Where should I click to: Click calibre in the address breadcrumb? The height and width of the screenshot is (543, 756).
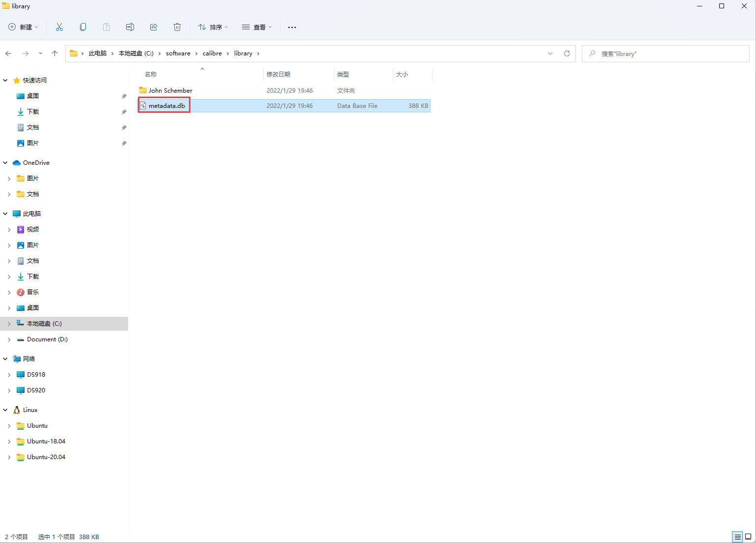[x=212, y=53]
